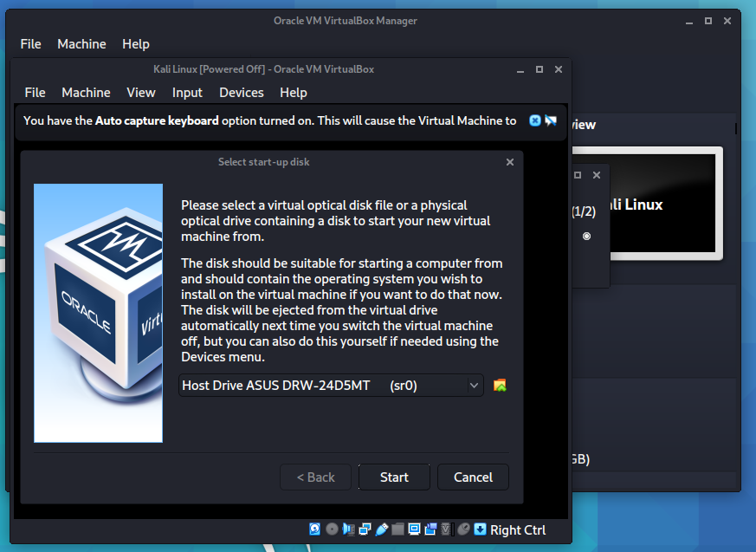Click the hard disk activity status icon
The image size is (756, 552).
[315, 529]
